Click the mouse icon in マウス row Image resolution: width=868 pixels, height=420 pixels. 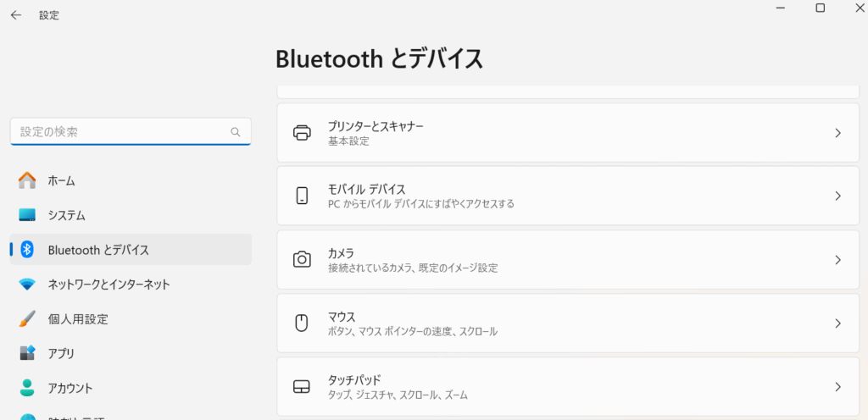[302, 323]
